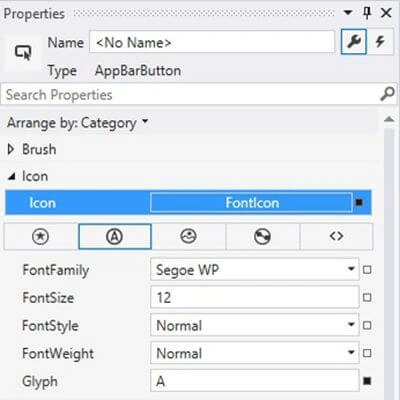Collapse the Icon category
The image size is (400, 400).
[x=11, y=177]
